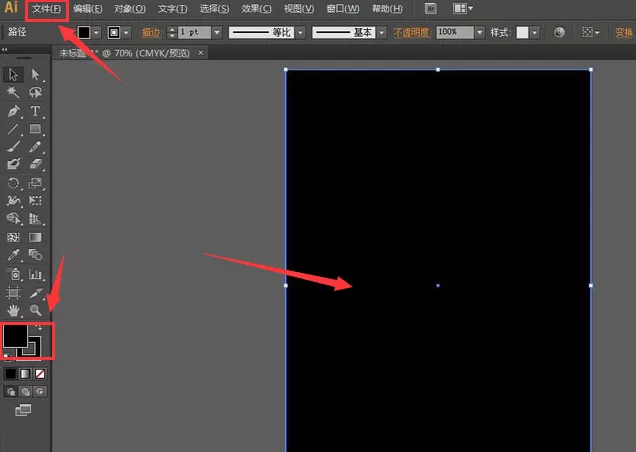Select the Pen tool

tap(13, 111)
